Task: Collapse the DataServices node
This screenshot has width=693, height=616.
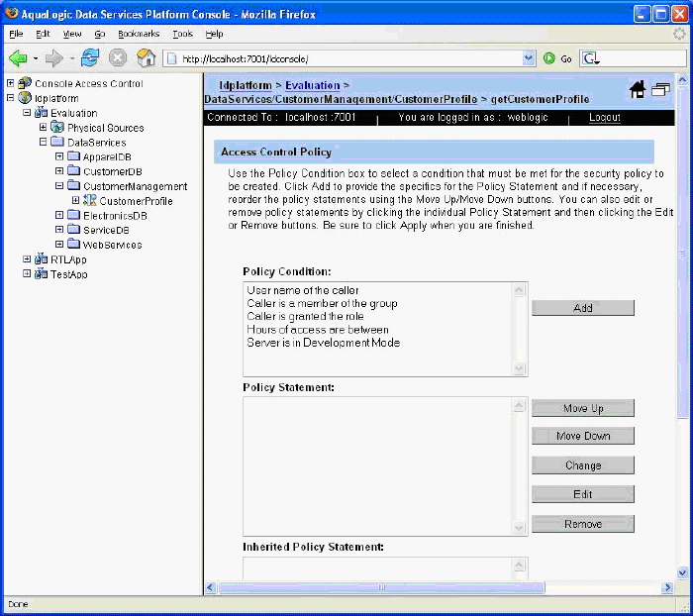Action: tap(43, 142)
